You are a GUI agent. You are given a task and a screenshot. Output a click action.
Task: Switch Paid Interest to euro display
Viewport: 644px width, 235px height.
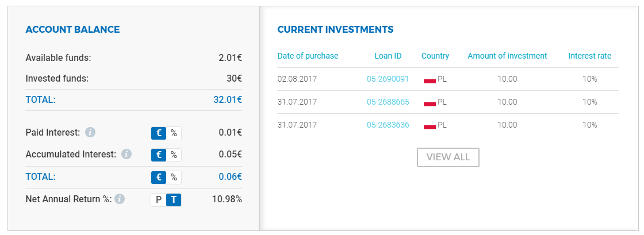point(159,133)
